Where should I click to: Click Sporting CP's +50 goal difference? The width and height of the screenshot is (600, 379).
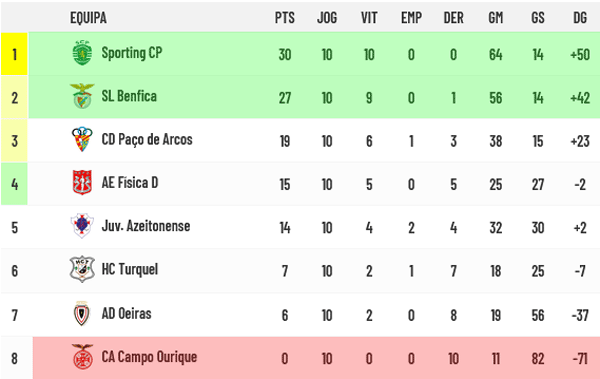[580, 54]
